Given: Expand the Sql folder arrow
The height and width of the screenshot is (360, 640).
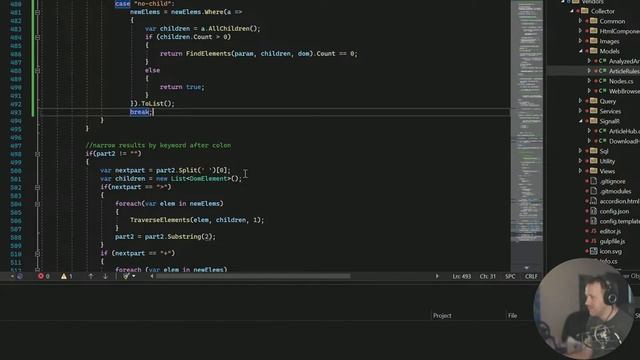Looking at the screenshot, I should 580,151.
